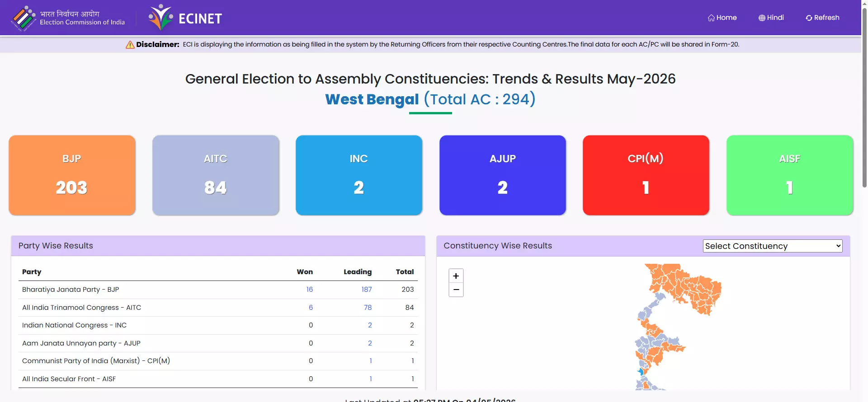This screenshot has width=868, height=402.
Task: Open the AJUP result card
Action: (x=503, y=175)
